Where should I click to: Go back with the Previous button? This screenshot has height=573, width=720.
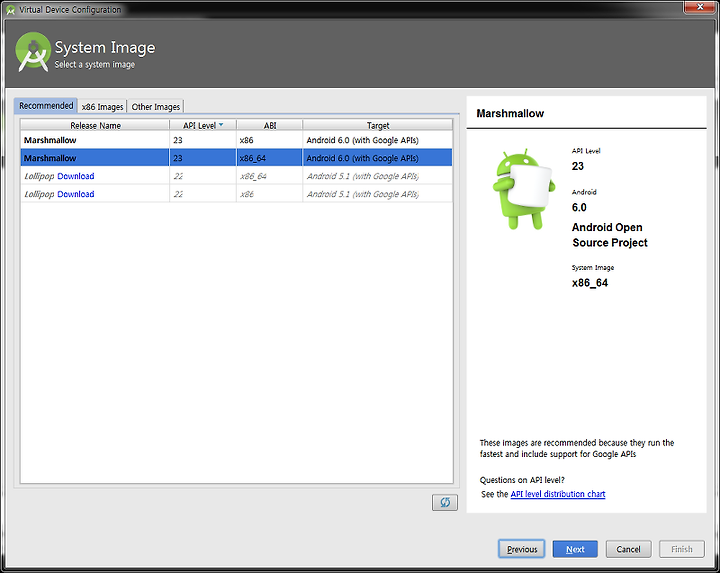pyautogui.click(x=522, y=549)
